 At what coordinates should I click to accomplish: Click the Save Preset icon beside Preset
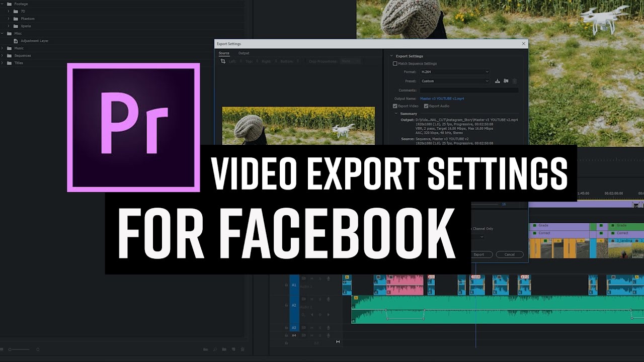point(497,81)
